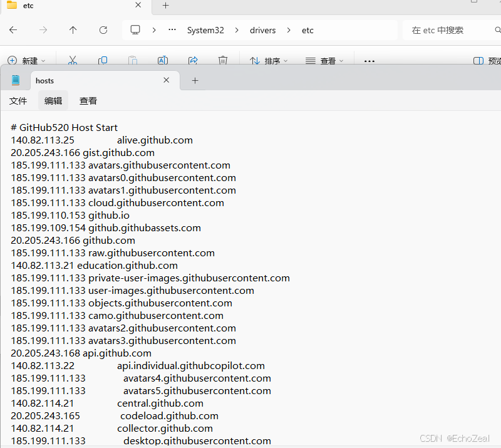Click the avatars3.githubusercontent.com line

click(x=123, y=341)
